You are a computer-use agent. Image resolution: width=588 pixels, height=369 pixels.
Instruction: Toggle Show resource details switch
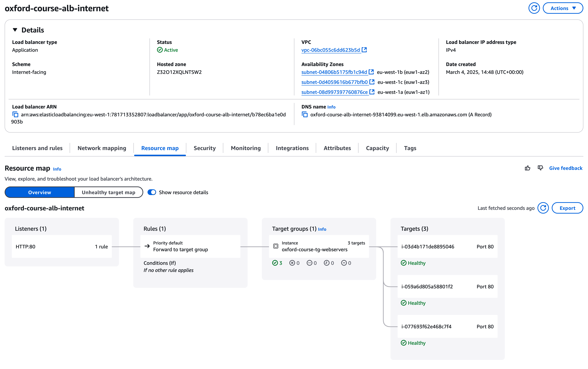(x=152, y=192)
